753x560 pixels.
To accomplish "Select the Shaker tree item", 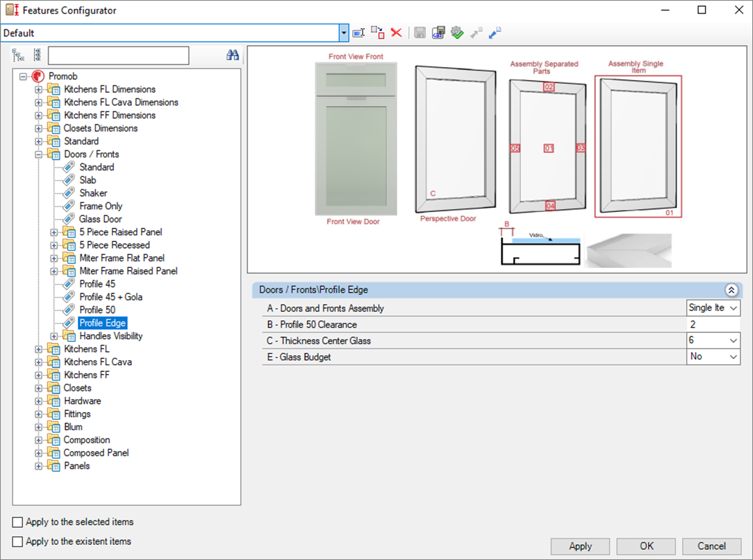I will point(93,194).
